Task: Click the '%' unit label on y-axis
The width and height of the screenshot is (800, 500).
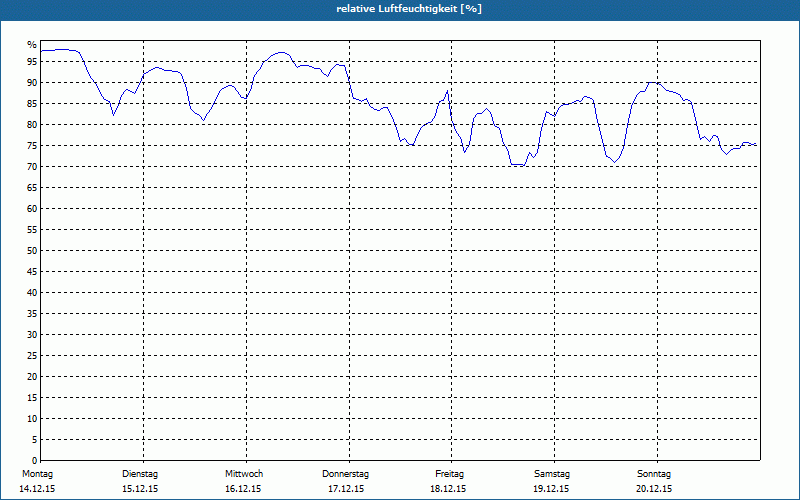Action: coord(32,45)
